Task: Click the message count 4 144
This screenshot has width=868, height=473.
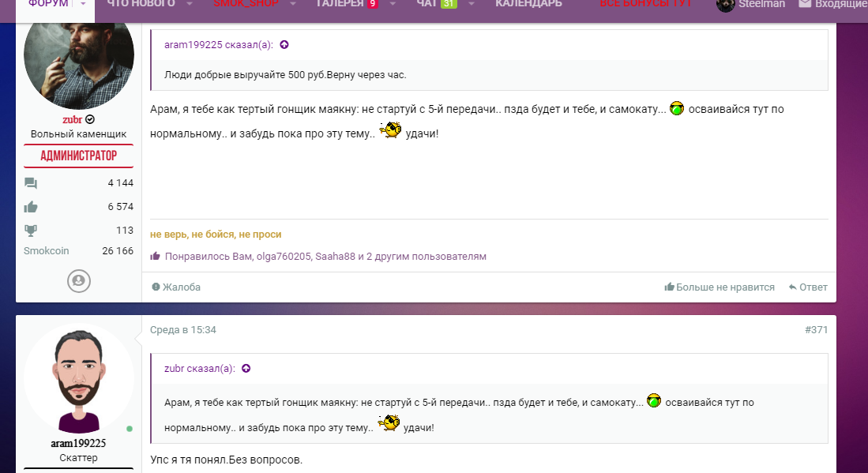Action: 121,182
